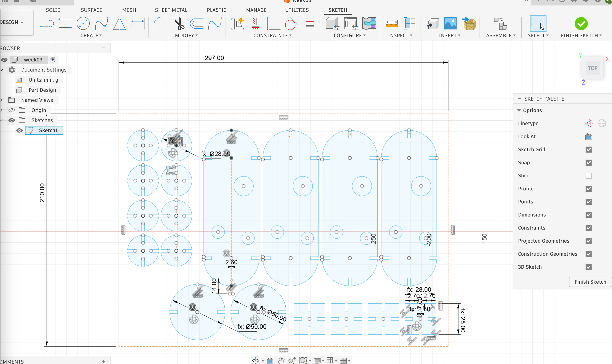This screenshot has width=612, height=364.
Task: Toggle visibility of the Sketches folder
Action: point(12,120)
